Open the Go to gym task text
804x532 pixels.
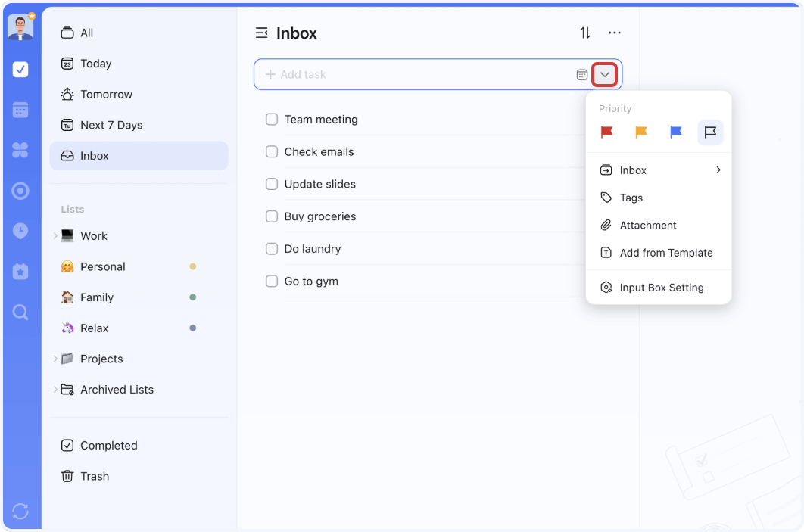pyautogui.click(x=311, y=281)
